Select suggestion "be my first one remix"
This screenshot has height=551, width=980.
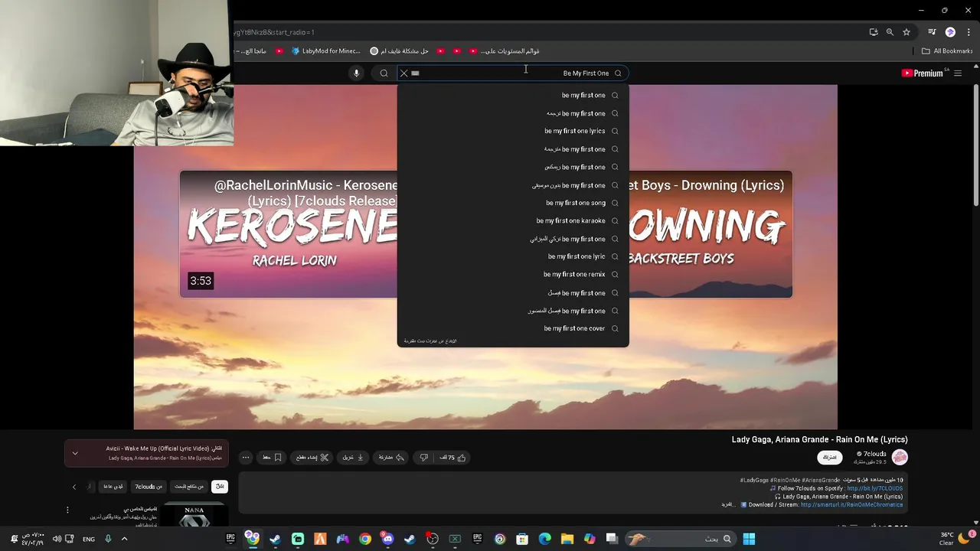(513, 274)
